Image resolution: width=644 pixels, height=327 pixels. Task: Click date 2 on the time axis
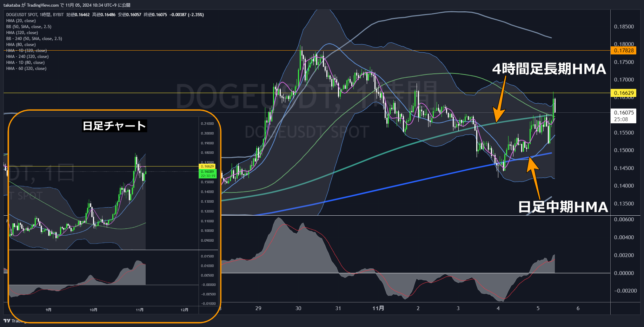pyautogui.click(x=418, y=308)
